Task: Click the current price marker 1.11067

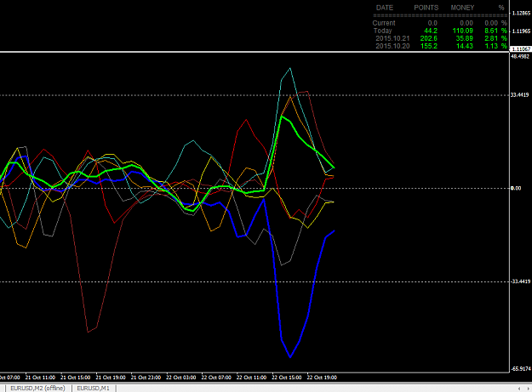Action: coord(521,49)
